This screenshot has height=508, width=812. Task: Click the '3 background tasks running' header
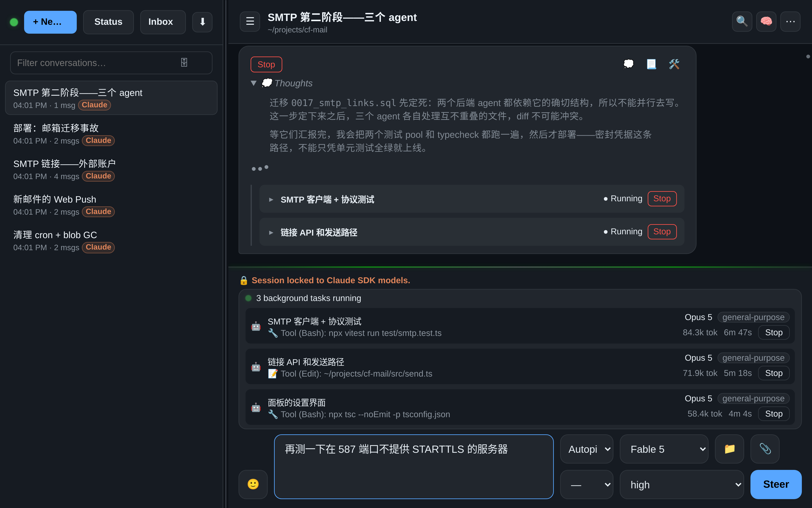(x=308, y=298)
